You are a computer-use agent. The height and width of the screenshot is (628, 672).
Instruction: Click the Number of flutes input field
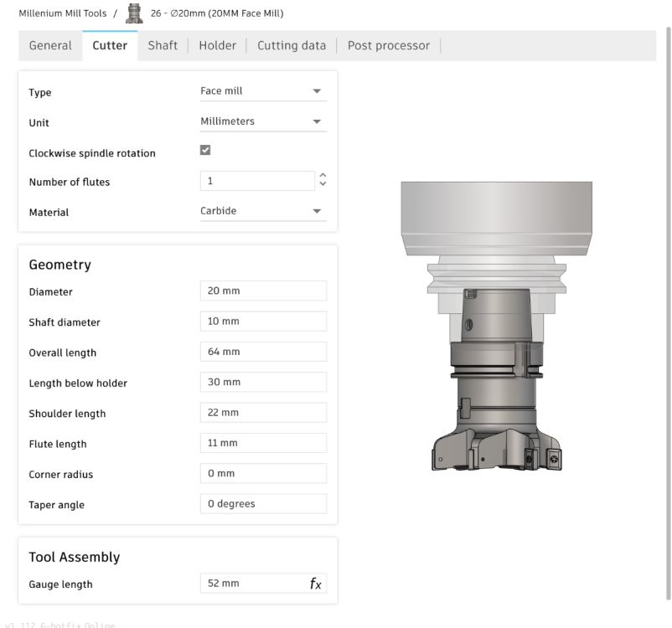[257, 181]
